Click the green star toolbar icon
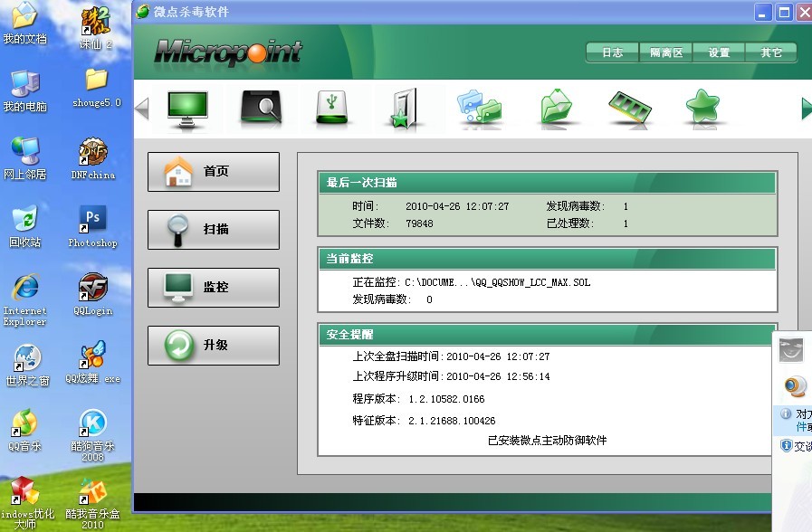 point(702,107)
